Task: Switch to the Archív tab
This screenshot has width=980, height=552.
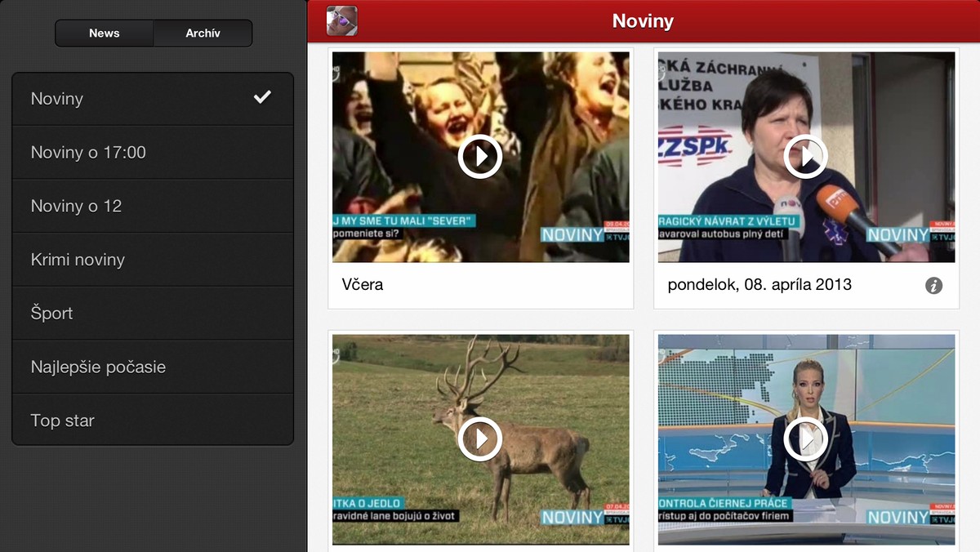Action: tap(203, 33)
